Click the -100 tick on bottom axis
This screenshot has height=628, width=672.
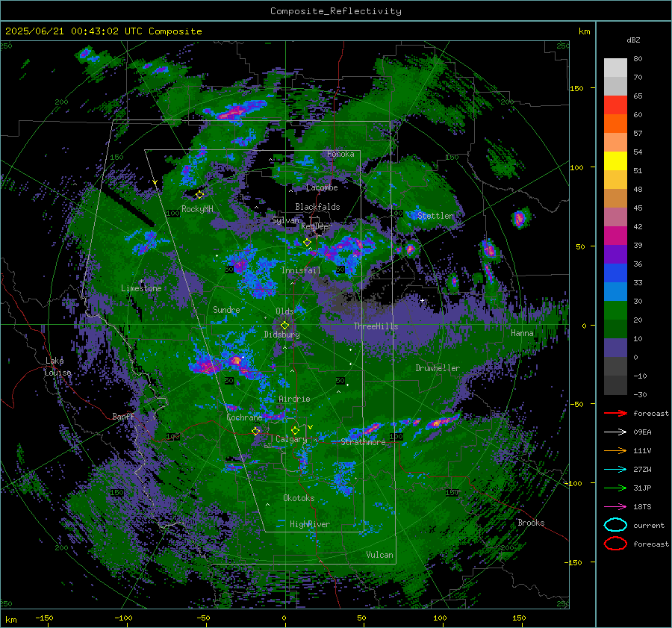tap(123, 618)
